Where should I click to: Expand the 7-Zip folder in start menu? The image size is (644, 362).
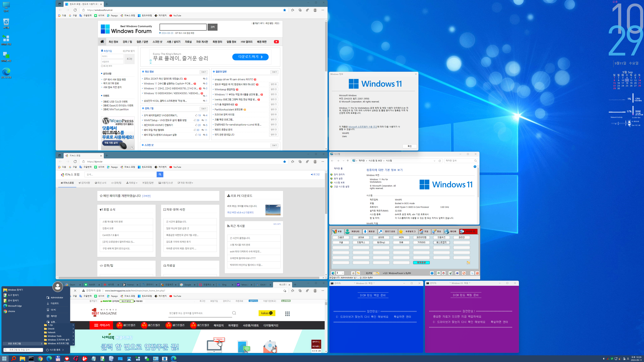pyautogui.click(x=59, y=325)
